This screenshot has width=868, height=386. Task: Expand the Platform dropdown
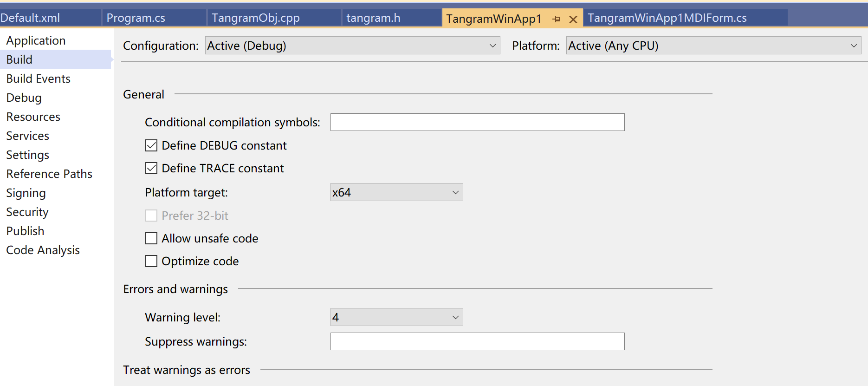(713, 46)
